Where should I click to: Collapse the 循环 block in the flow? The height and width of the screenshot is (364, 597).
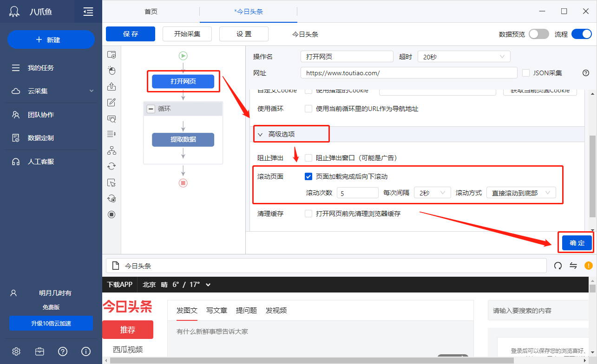click(151, 109)
